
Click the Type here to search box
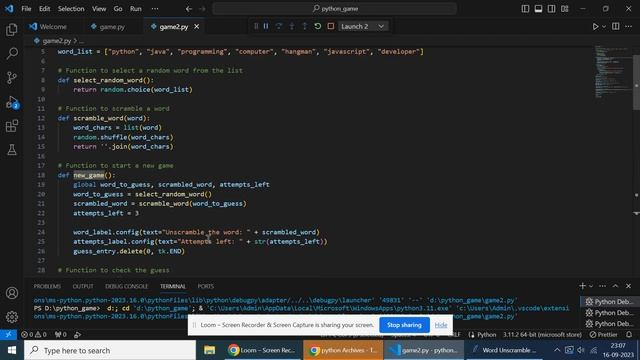coord(110,350)
